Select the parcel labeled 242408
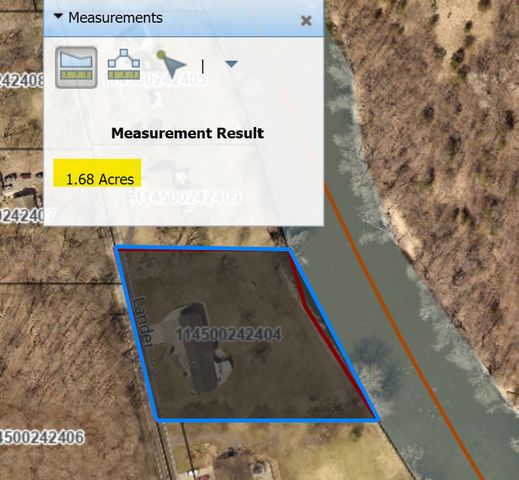Screen dimensions: 519x480 coord(22,80)
